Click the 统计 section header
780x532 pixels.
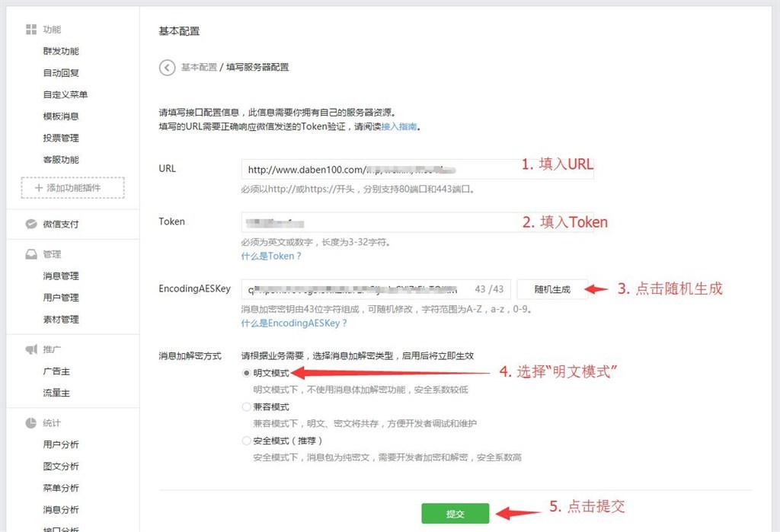point(52,422)
